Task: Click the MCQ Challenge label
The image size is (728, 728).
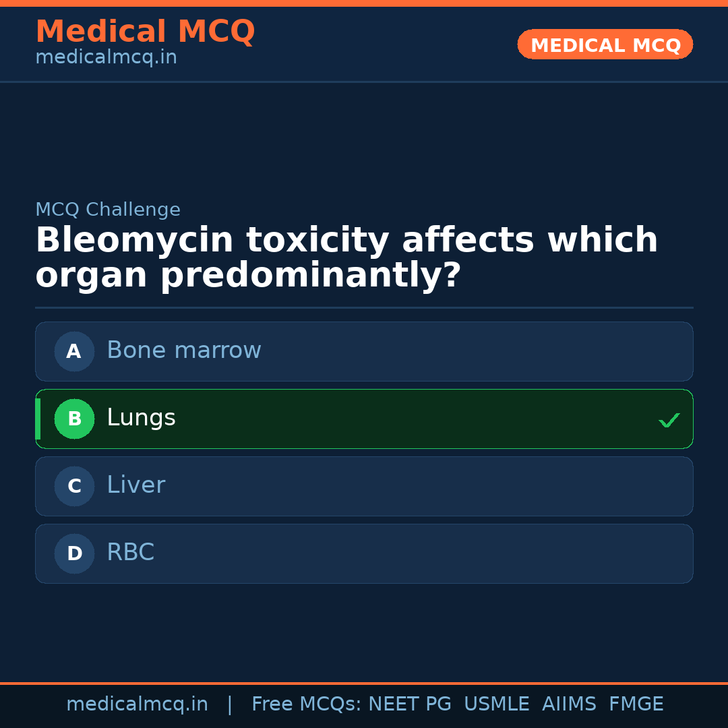Action: tap(108, 210)
